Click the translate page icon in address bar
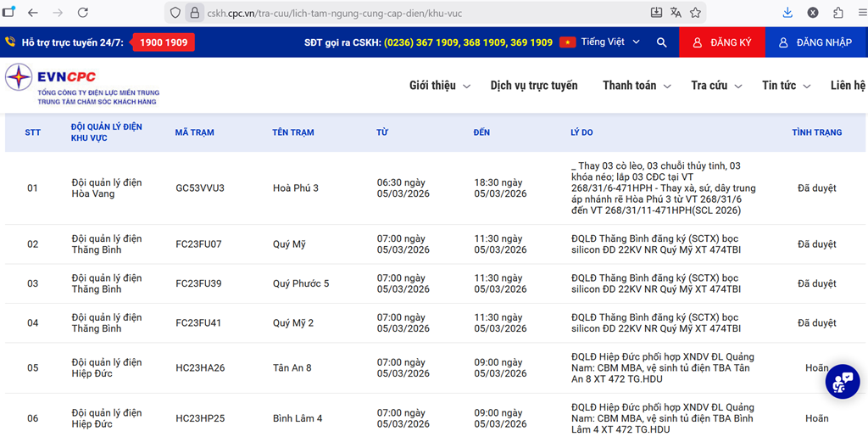This screenshot has height=437, width=868. pos(676,13)
